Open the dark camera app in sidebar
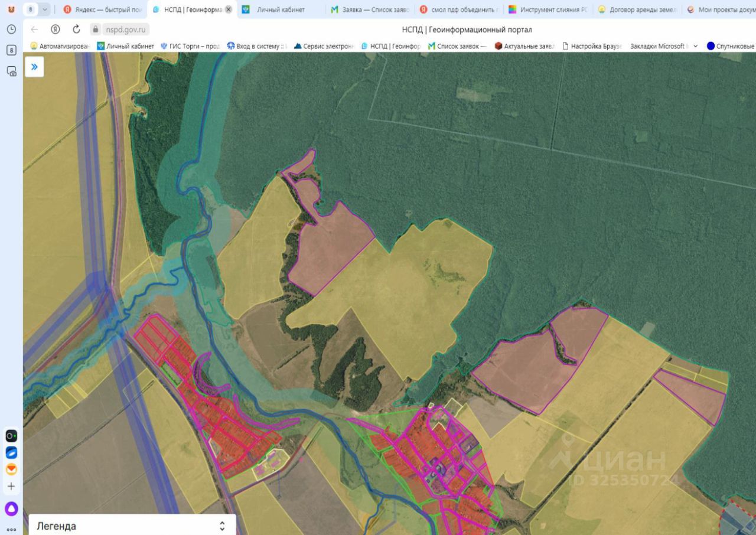Viewport: 756px width, 535px height. click(11, 436)
